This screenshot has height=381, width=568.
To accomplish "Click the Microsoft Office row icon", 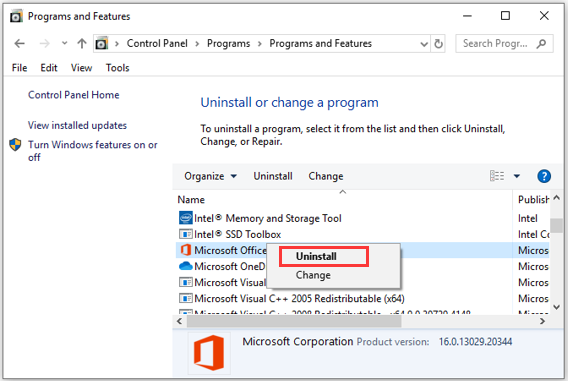I will tap(186, 250).
